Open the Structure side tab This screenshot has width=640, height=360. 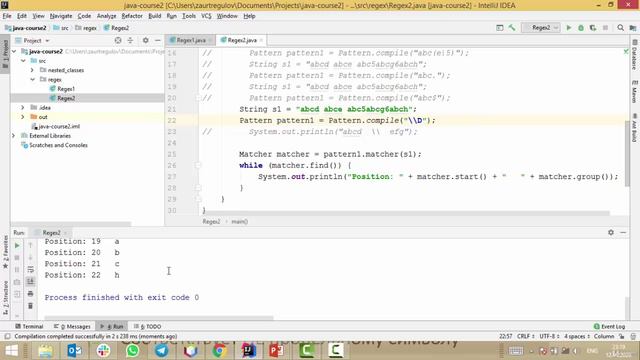[x=5, y=297]
